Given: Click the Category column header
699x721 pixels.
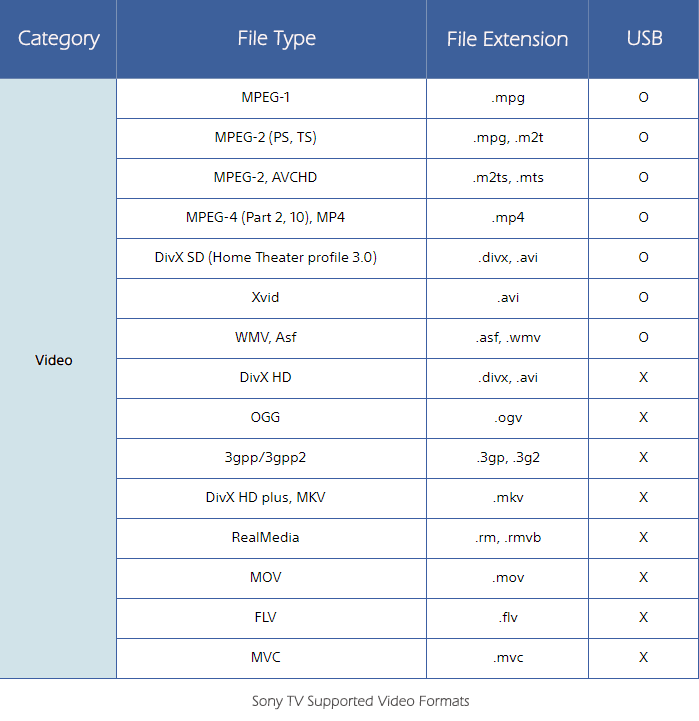Looking at the screenshot, I should 59,39.
